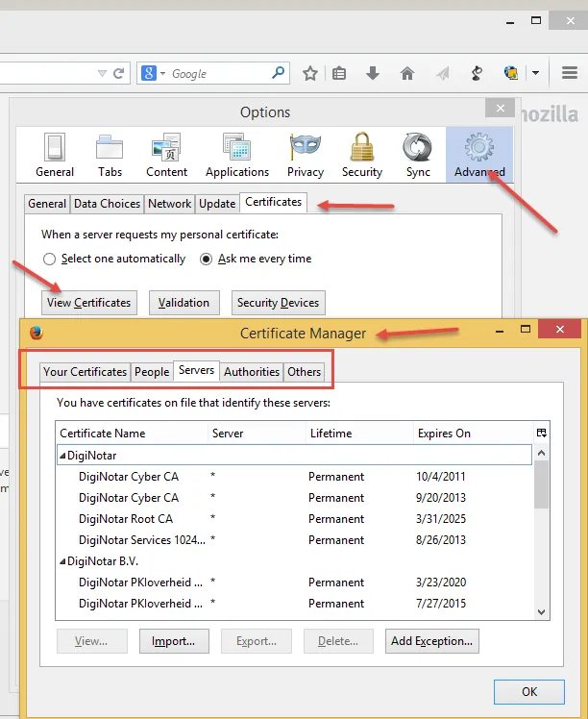The height and width of the screenshot is (719, 588).
Task: Go to Home page icon
Action: tap(407, 73)
